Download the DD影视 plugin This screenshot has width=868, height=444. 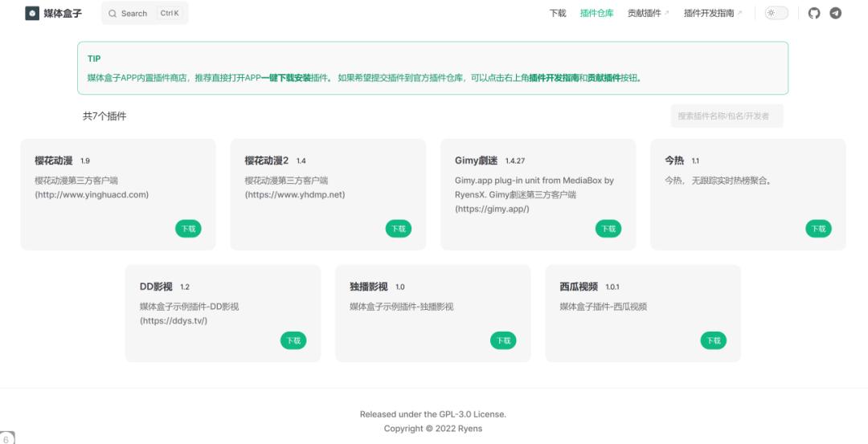pyautogui.click(x=293, y=340)
